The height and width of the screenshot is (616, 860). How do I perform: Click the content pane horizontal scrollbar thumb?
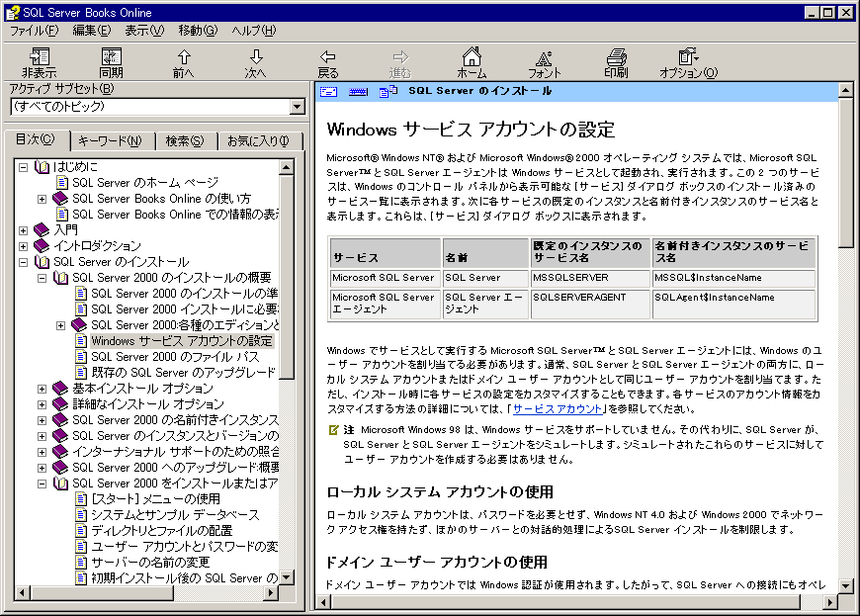565,602
